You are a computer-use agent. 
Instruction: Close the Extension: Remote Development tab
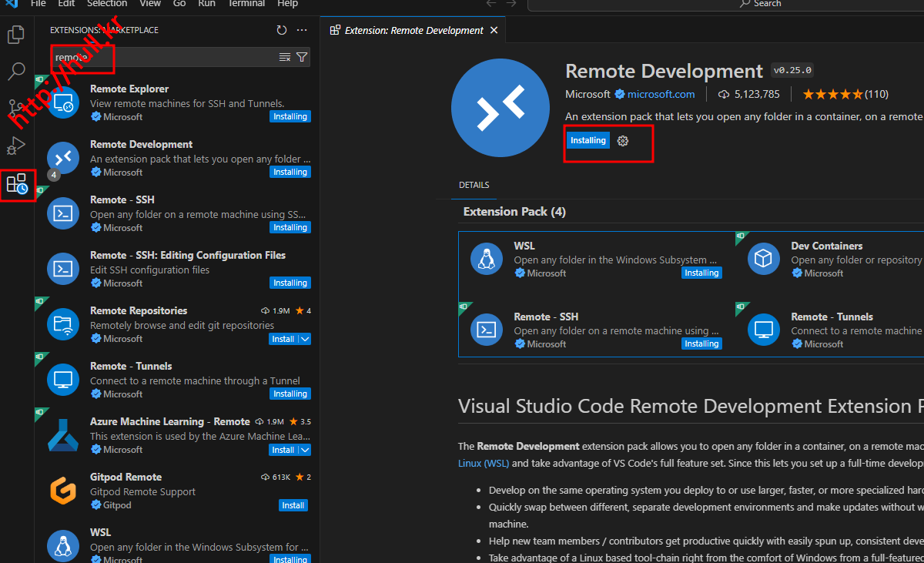click(494, 31)
